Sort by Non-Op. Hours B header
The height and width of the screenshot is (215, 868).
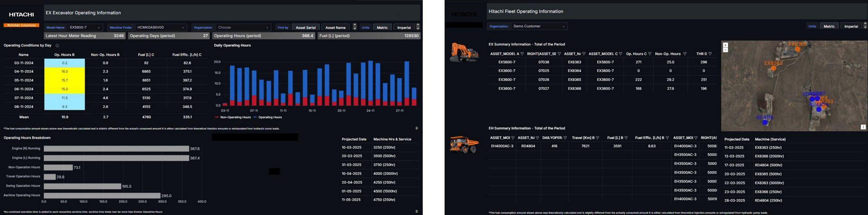tap(105, 55)
